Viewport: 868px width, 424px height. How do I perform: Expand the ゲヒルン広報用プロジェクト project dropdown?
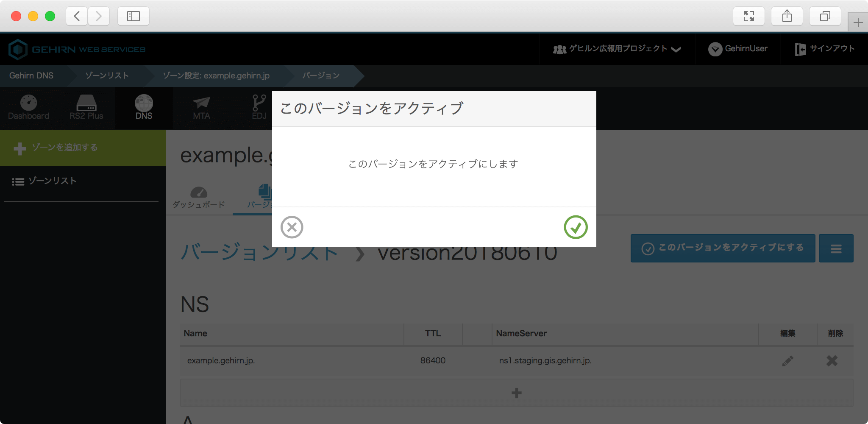pos(617,49)
